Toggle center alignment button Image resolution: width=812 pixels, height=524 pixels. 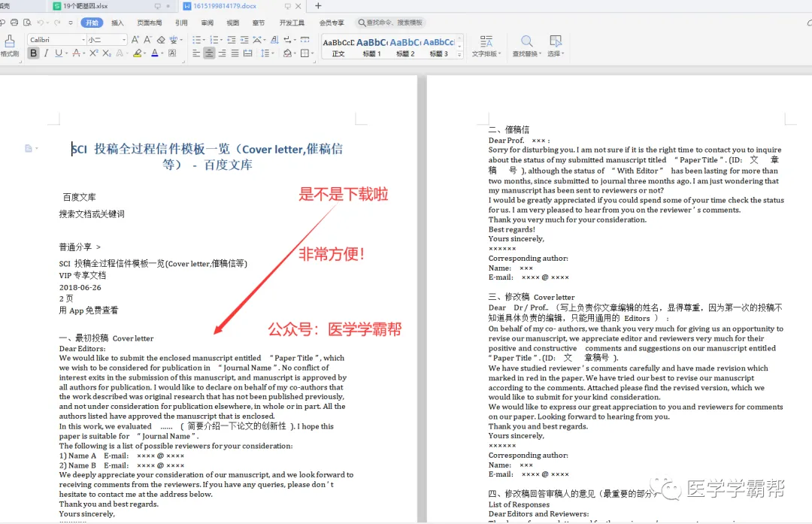pyautogui.click(x=209, y=53)
